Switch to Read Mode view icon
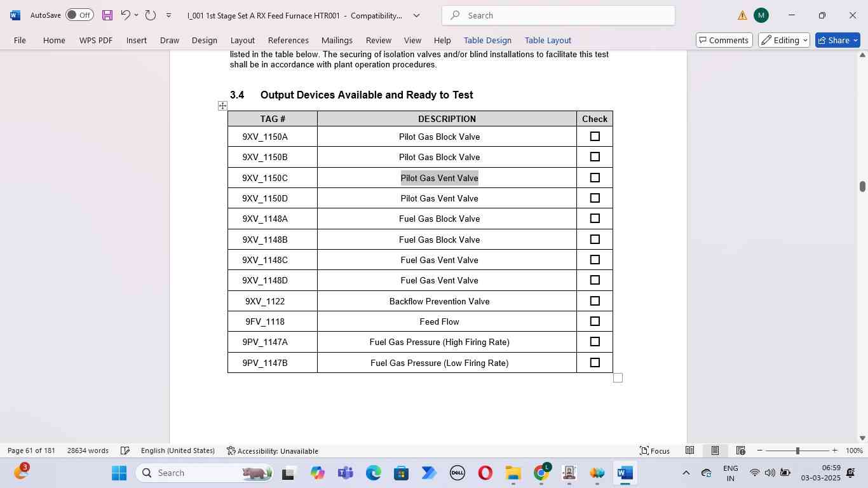Viewport: 868px width, 488px height. point(689,451)
